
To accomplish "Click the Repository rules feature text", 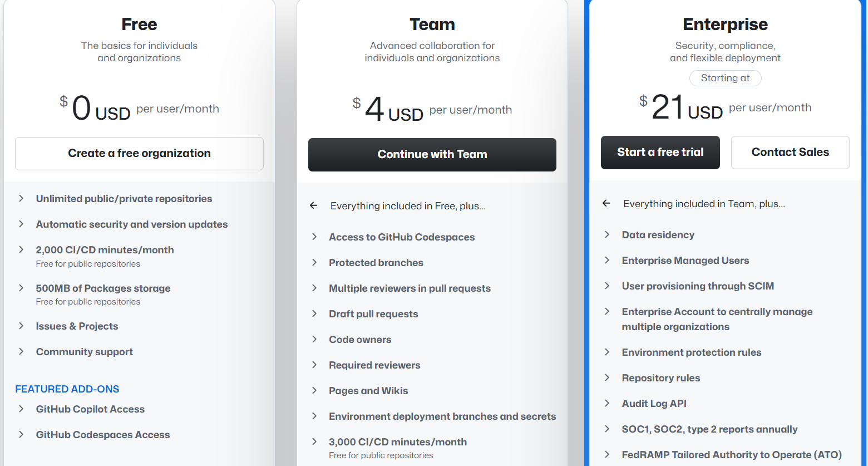I will coord(660,378).
